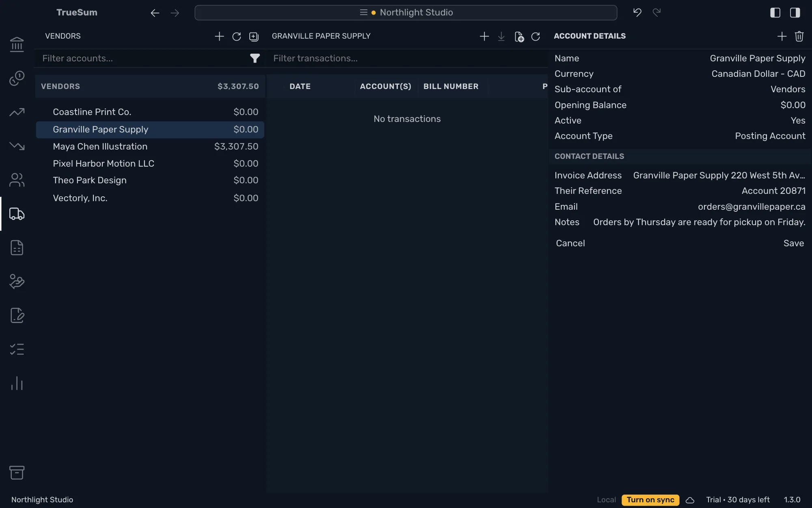
Task: Click the Save button
Action: tap(793, 243)
